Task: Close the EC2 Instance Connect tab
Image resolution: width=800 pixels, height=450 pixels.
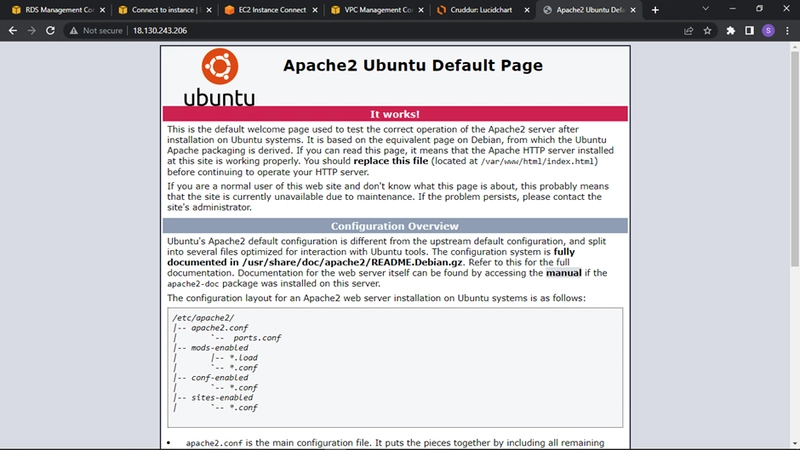Action: [315, 10]
